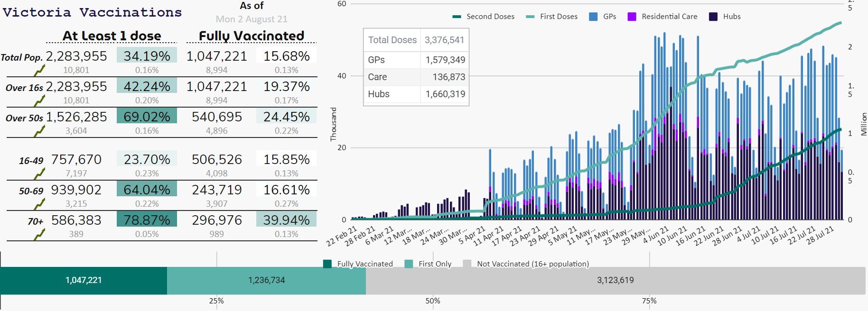Click the trend arrow icon under 70+

[39, 234]
